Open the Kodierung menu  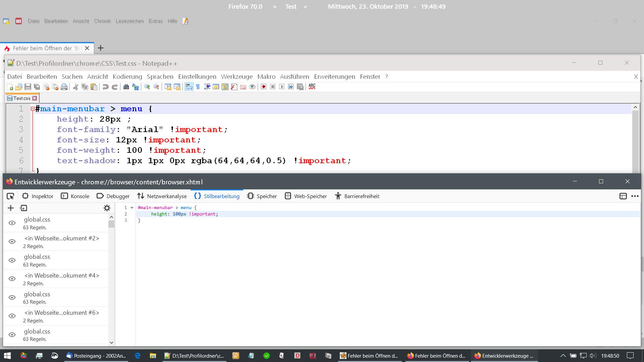pyautogui.click(x=127, y=77)
